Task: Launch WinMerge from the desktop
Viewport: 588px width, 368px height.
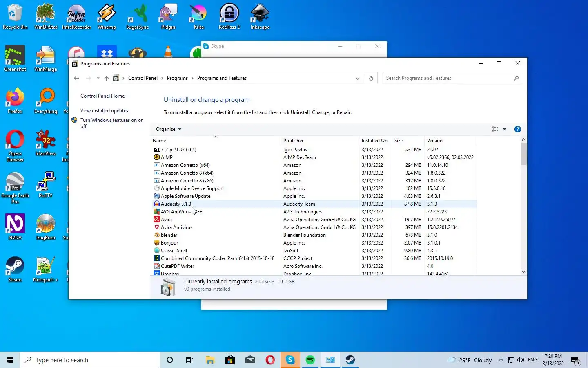Action: point(46,59)
